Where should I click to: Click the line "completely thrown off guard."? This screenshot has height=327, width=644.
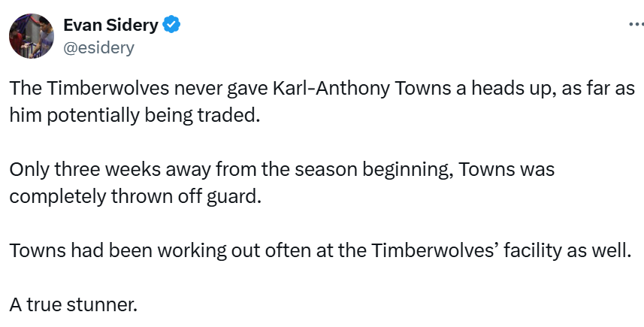point(135,196)
